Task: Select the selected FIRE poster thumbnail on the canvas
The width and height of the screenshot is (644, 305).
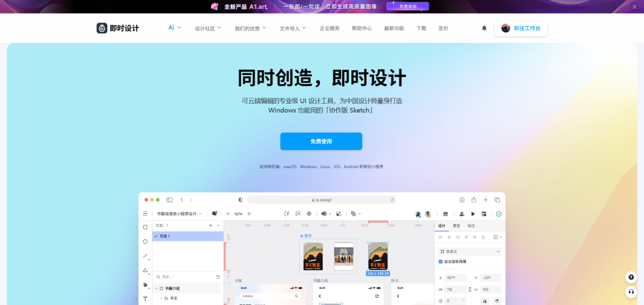Action: [378, 257]
